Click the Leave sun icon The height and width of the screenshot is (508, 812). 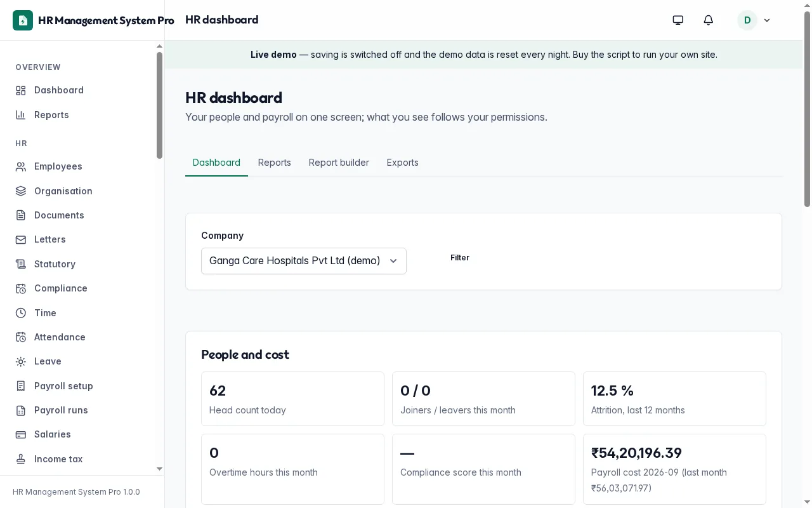21,361
